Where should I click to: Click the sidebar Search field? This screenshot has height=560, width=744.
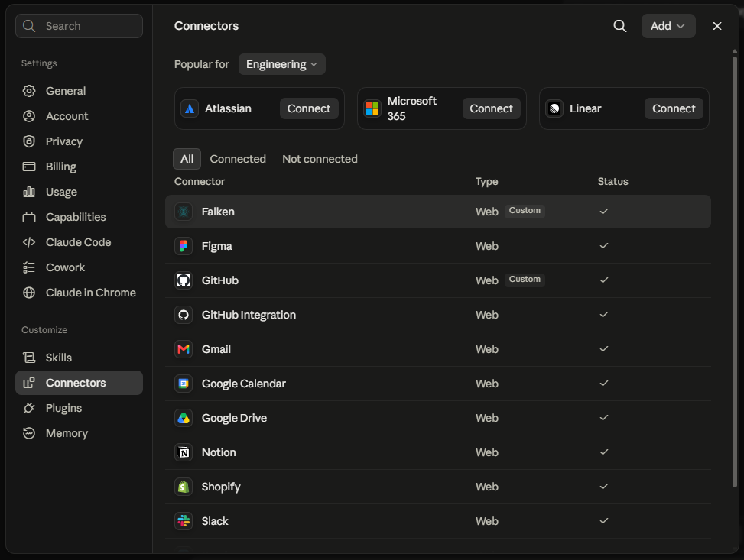coord(79,26)
